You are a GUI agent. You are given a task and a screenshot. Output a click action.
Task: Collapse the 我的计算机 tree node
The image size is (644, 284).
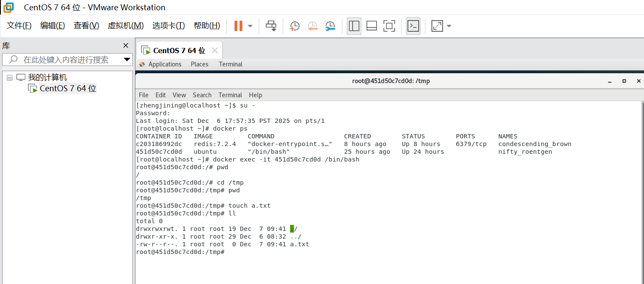9,77
